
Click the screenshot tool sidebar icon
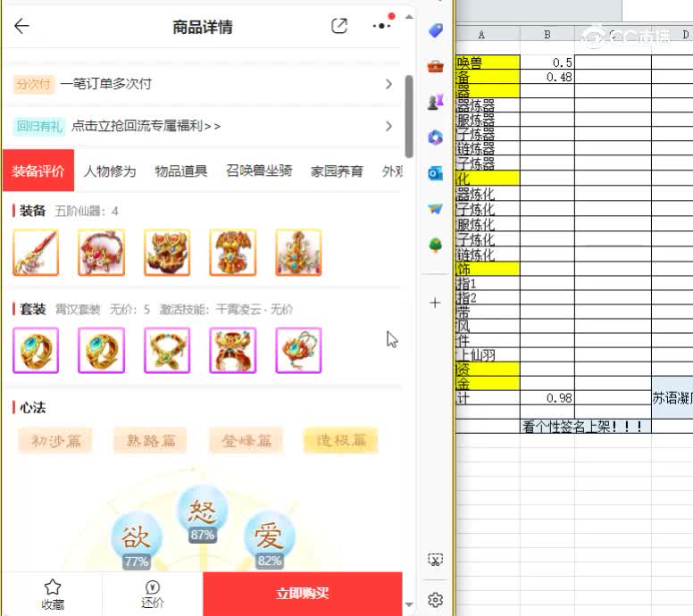pos(435,560)
